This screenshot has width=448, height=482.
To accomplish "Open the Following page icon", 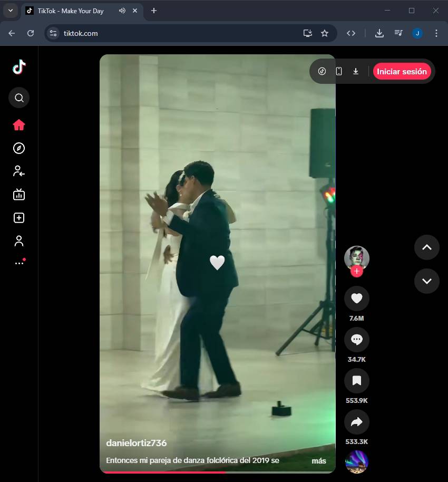I will point(19,171).
